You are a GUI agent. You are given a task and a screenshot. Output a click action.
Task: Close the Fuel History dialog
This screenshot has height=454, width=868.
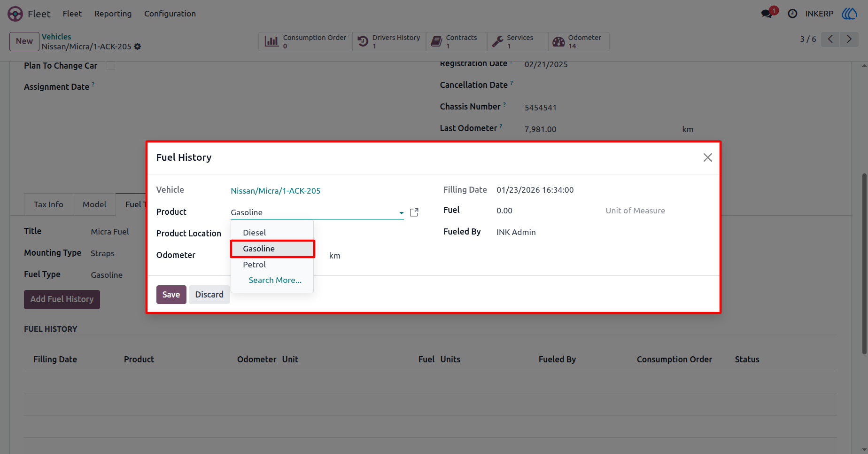pyautogui.click(x=708, y=157)
